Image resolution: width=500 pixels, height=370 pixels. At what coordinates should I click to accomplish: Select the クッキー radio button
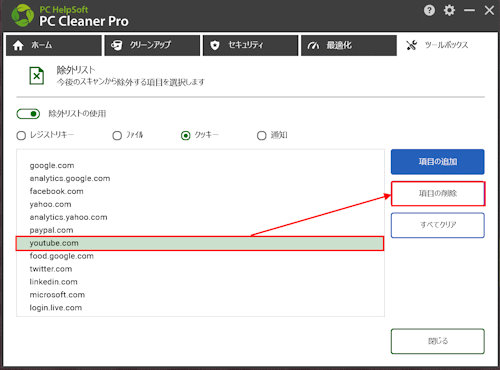[186, 136]
